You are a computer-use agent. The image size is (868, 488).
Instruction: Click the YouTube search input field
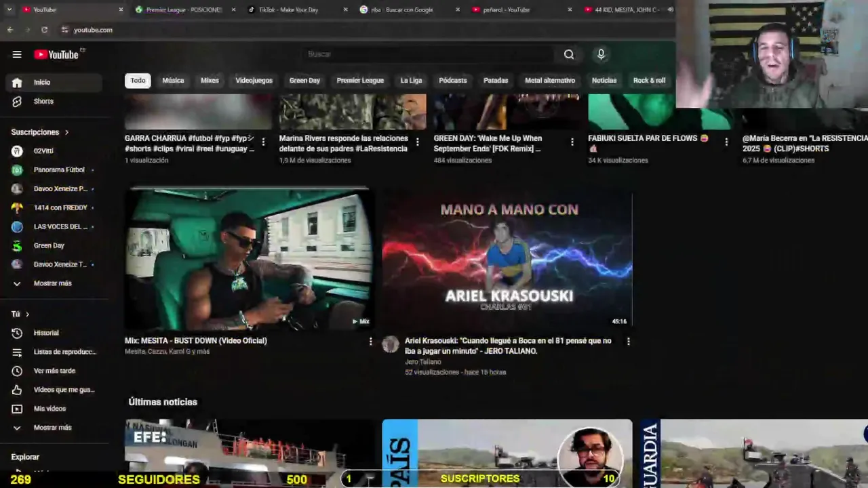tap(427, 54)
